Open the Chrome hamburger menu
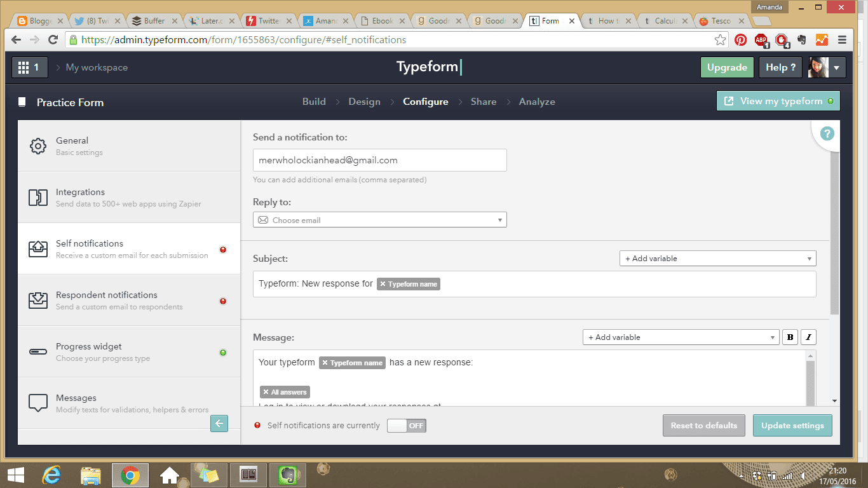 (x=842, y=40)
